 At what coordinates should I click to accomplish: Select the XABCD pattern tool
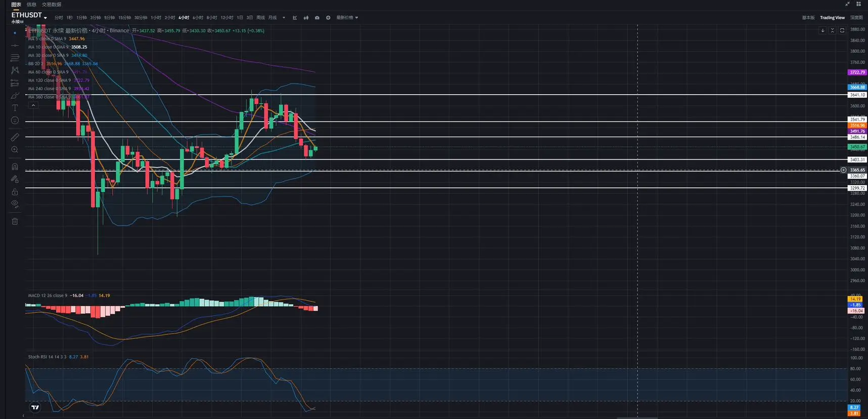click(15, 70)
